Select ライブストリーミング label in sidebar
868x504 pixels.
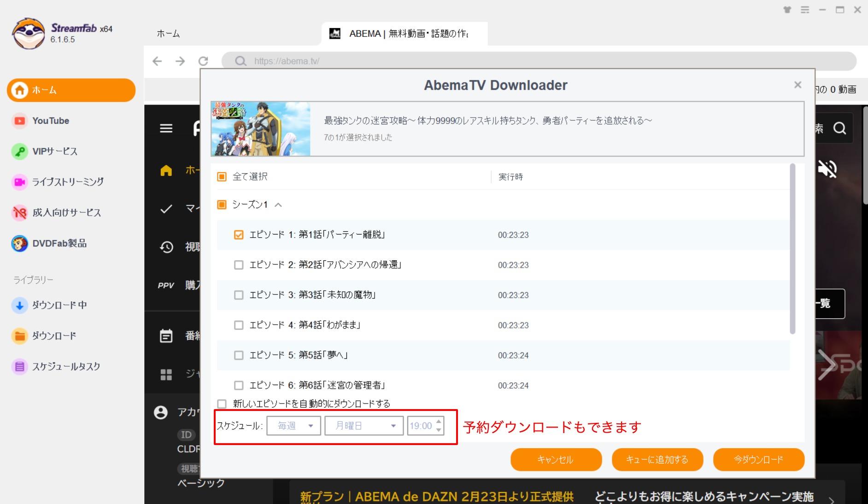[x=68, y=182]
